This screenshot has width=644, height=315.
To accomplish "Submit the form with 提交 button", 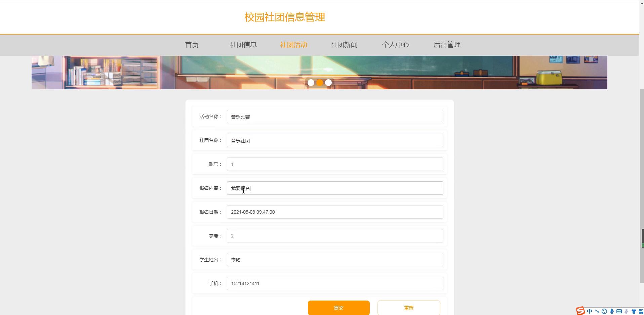I will [x=338, y=308].
